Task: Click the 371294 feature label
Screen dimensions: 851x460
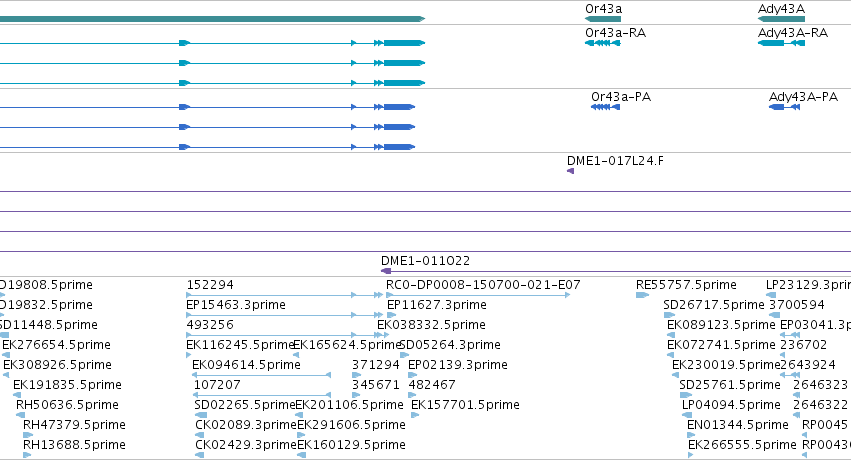Action: [376, 365]
